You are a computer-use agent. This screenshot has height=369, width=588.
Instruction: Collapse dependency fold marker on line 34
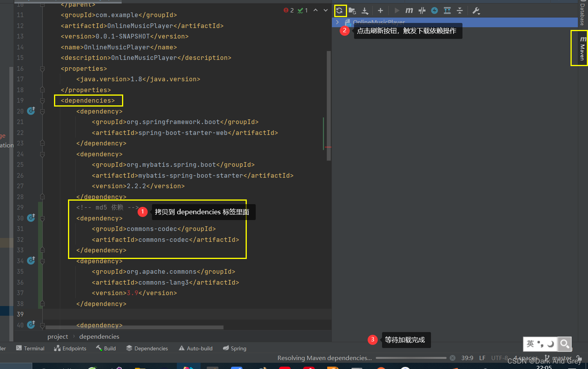[x=42, y=261]
